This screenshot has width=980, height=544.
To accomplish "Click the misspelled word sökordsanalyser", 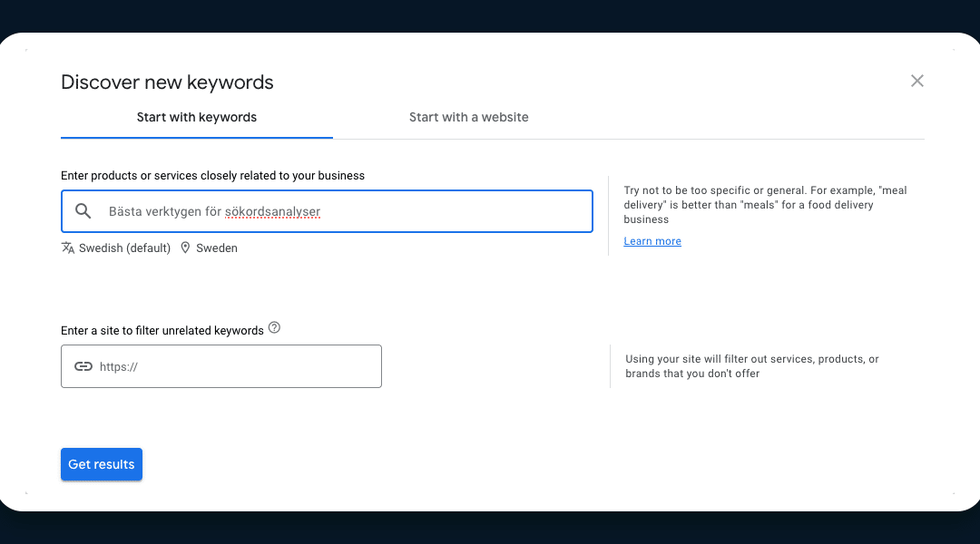I will click(x=272, y=212).
